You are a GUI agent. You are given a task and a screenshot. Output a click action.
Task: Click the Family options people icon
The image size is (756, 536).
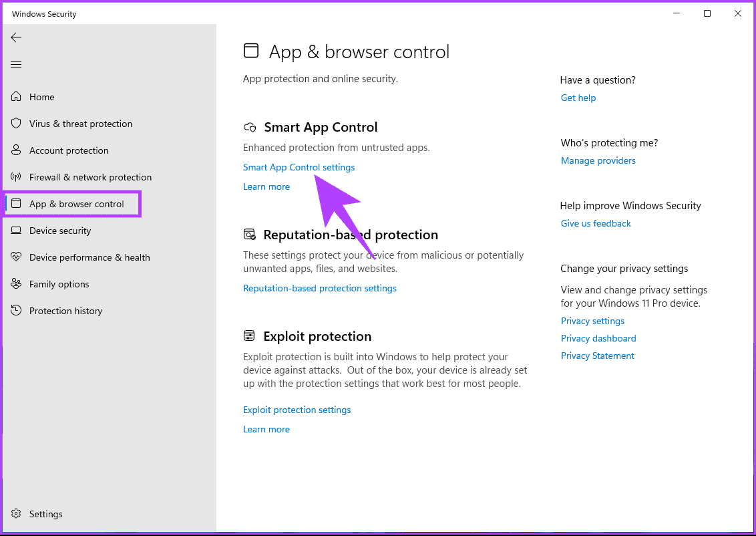(16, 284)
